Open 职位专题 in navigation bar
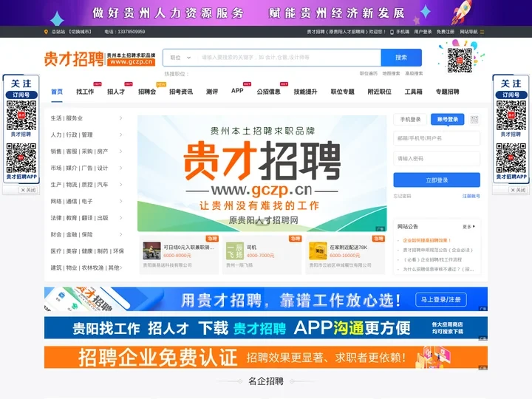532x399 pixels. tap(342, 92)
